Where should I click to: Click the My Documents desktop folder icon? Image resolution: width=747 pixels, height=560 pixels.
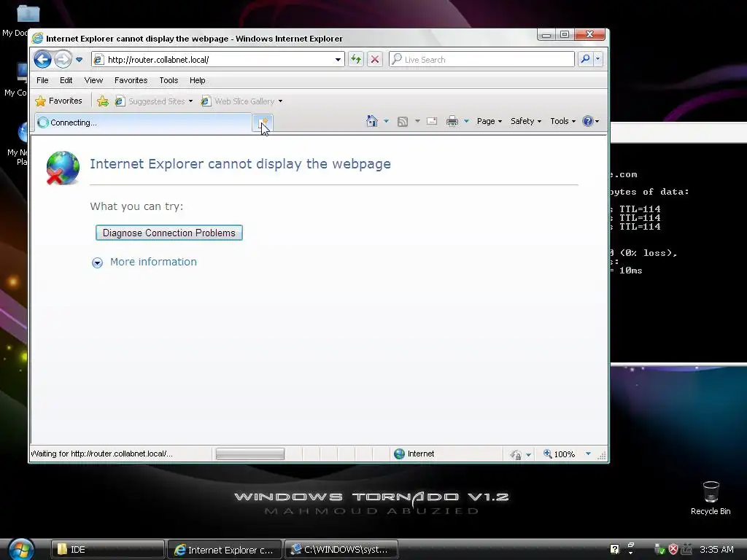coord(28,13)
